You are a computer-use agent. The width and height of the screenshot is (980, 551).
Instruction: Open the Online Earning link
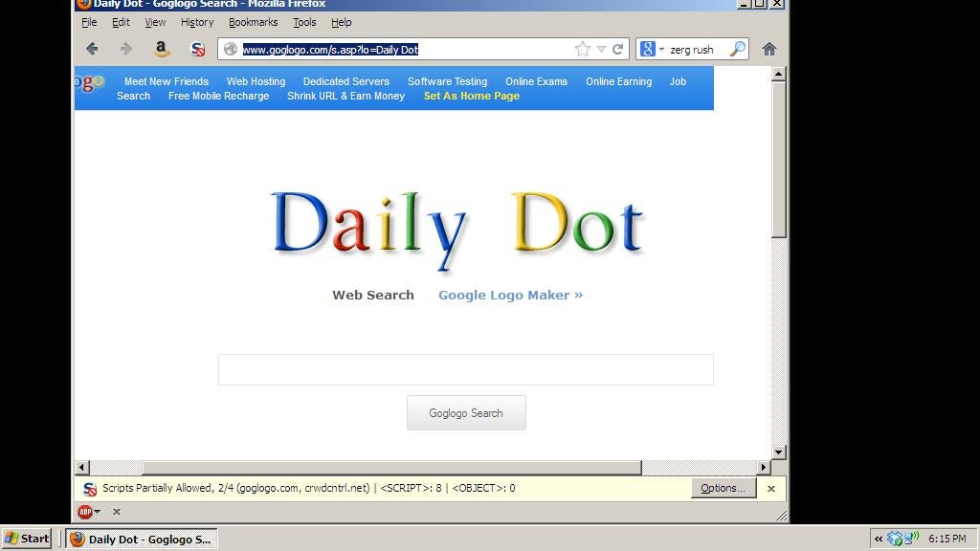(x=619, y=81)
